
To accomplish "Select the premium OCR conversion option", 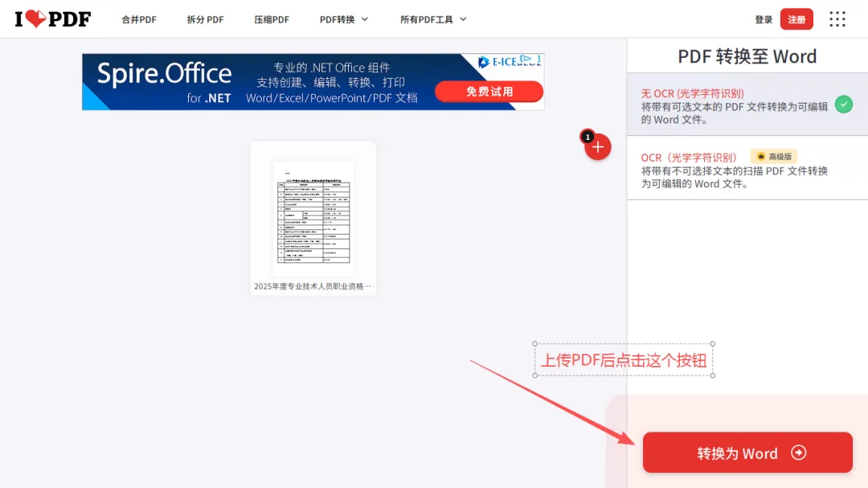I will 747,168.
